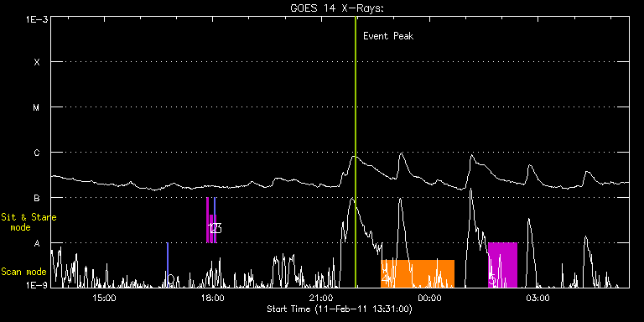Screen dimensions: 644x322
Task: Select the magenta scan block labeled 5
Action: 503,265
